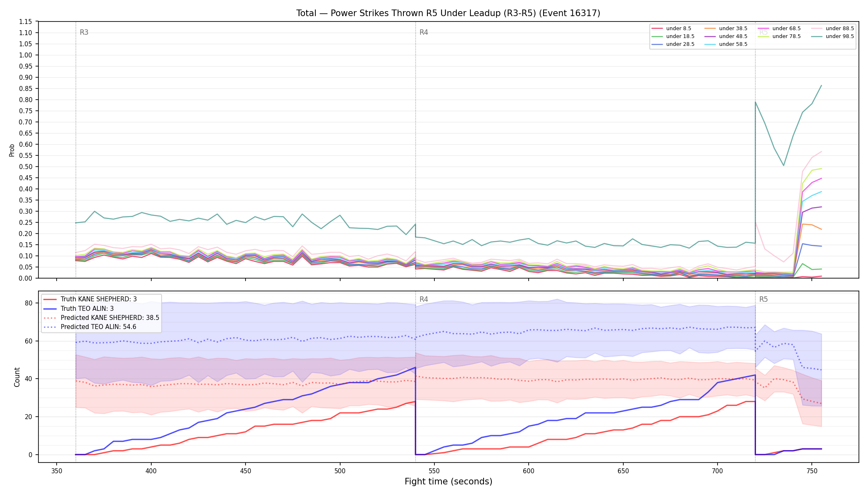Select 'Predicted KANE SHEPHERD: 38.5' legend entry
The width and height of the screenshot is (868, 496).
click(x=101, y=318)
